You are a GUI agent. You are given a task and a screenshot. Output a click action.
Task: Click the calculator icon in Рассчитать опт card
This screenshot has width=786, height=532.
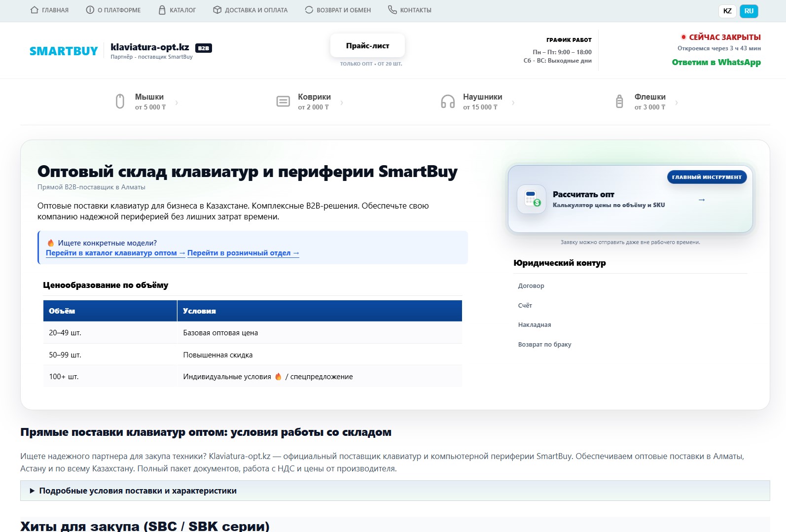532,199
